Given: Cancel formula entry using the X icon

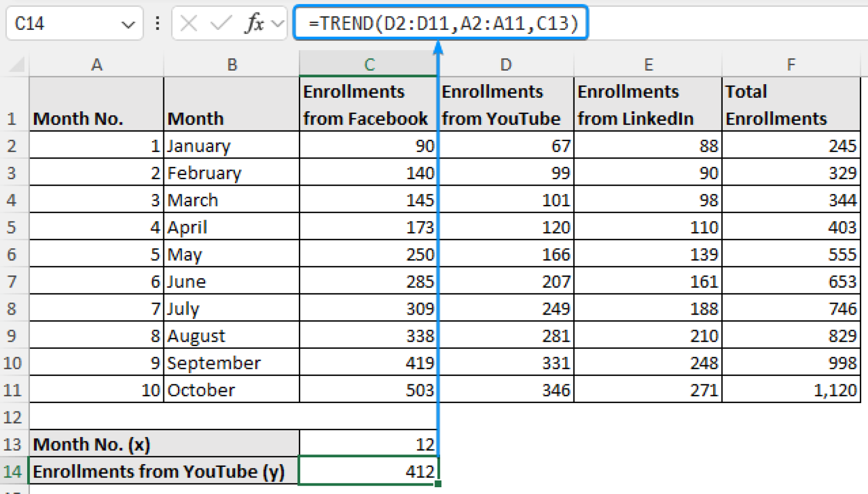Looking at the screenshot, I should (189, 23).
